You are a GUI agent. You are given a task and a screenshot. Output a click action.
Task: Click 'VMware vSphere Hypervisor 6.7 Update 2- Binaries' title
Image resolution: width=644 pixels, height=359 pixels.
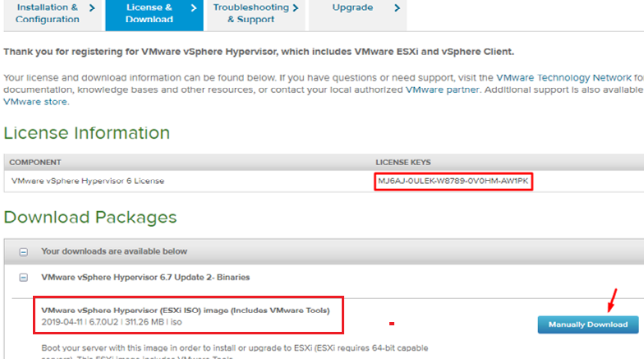pos(145,278)
